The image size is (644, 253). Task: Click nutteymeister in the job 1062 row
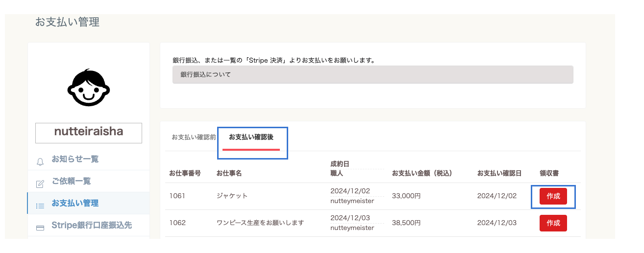tap(352, 228)
